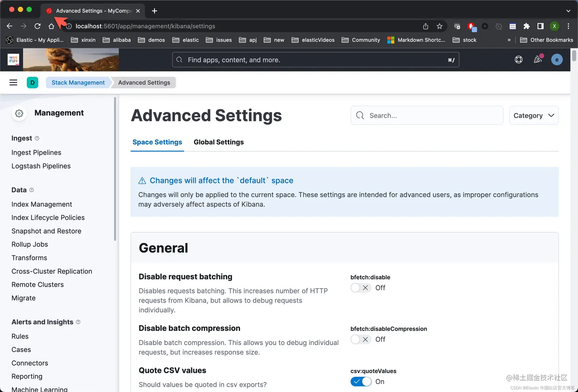Turn off the csv:quoteValues switch
The height and width of the screenshot is (392, 578).
tap(360, 381)
